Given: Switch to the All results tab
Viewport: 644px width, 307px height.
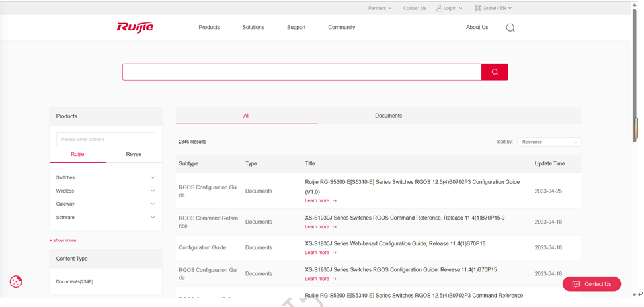Looking at the screenshot, I should [x=247, y=116].
